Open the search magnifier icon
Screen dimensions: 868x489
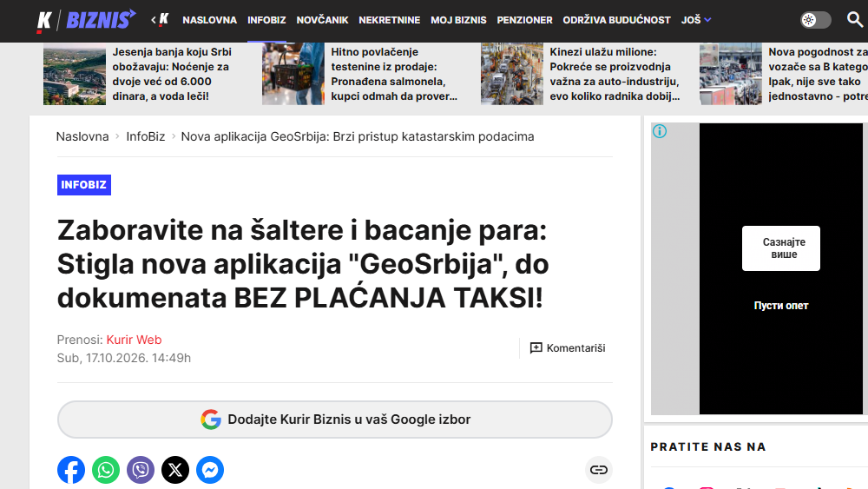pos(855,20)
